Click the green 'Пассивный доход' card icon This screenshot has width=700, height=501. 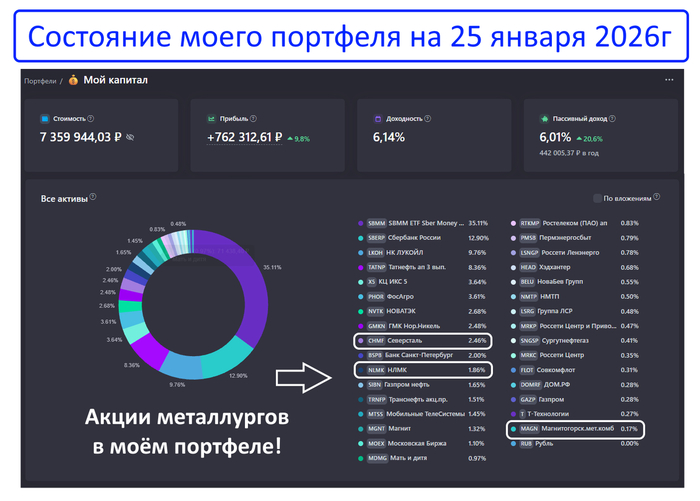click(x=545, y=117)
